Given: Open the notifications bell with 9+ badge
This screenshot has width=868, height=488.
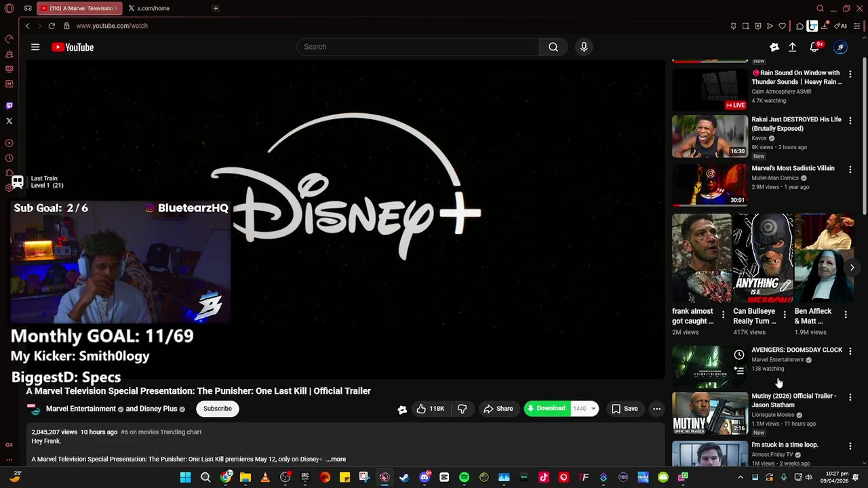Looking at the screenshot, I should click(x=814, y=47).
